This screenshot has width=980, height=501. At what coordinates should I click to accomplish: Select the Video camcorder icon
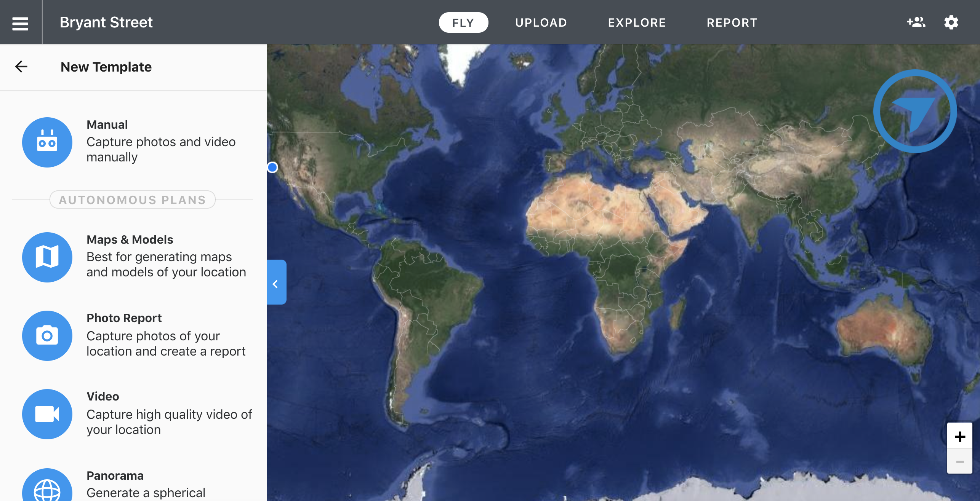click(47, 414)
